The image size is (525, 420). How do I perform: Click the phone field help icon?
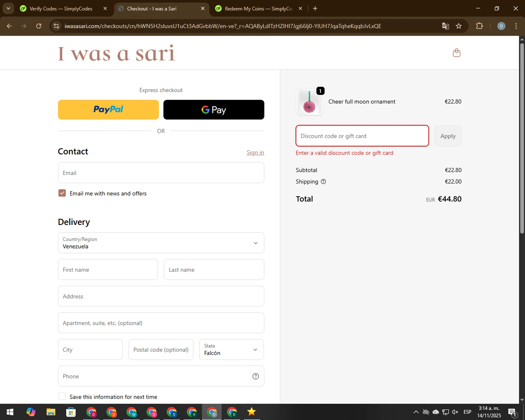point(255,376)
